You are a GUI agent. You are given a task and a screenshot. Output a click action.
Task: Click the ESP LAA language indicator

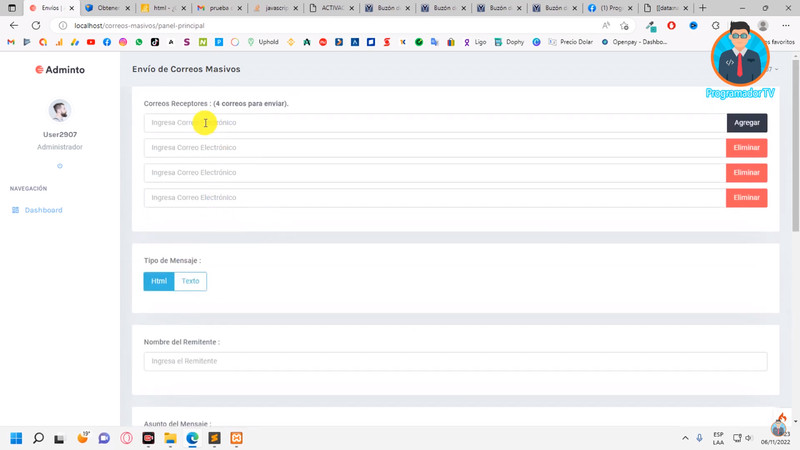(x=718, y=438)
